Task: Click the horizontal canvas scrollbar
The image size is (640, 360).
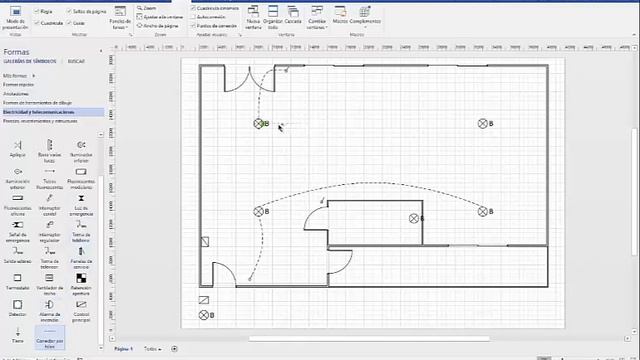Action: click(x=369, y=338)
